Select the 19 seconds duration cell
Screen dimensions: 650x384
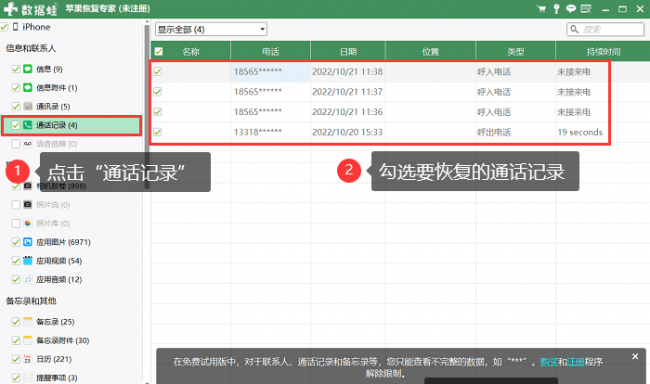click(x=580, y=132)
